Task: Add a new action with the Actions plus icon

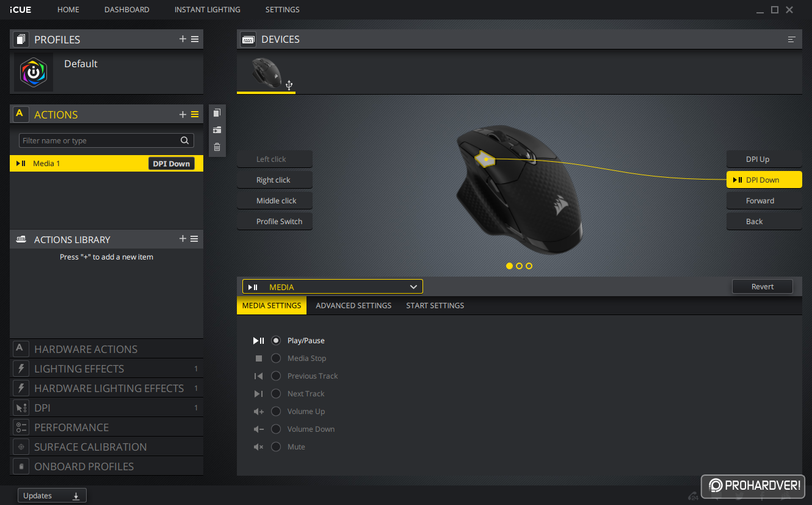Action: tap(183, 114)
